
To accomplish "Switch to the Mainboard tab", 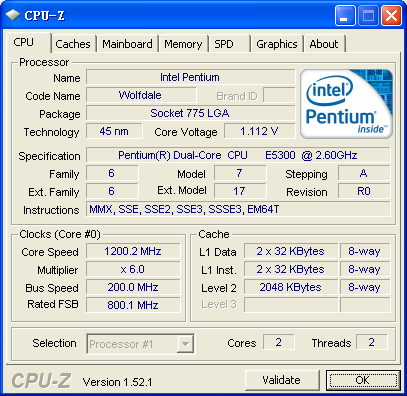I will coord(127,44).
